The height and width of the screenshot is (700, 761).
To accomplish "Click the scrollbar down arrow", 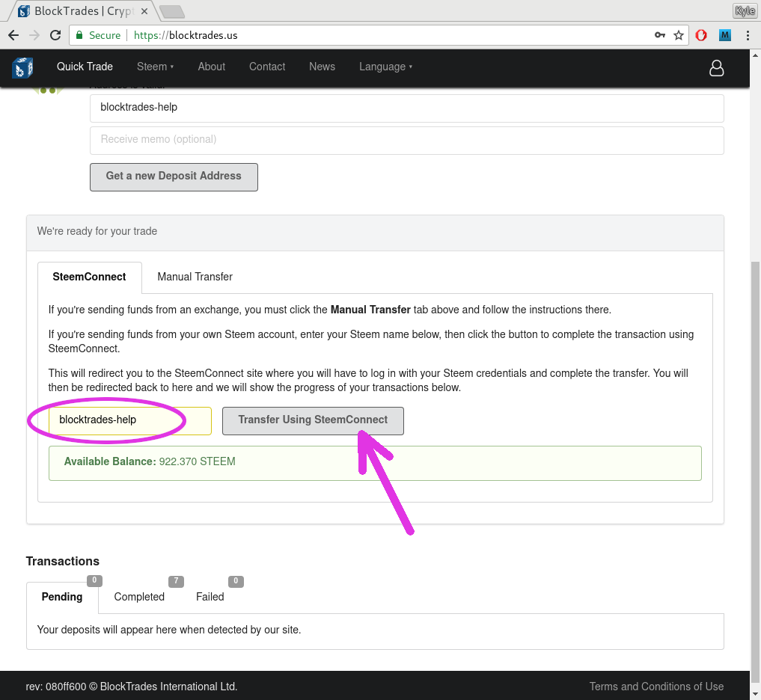I will point(755,694).
